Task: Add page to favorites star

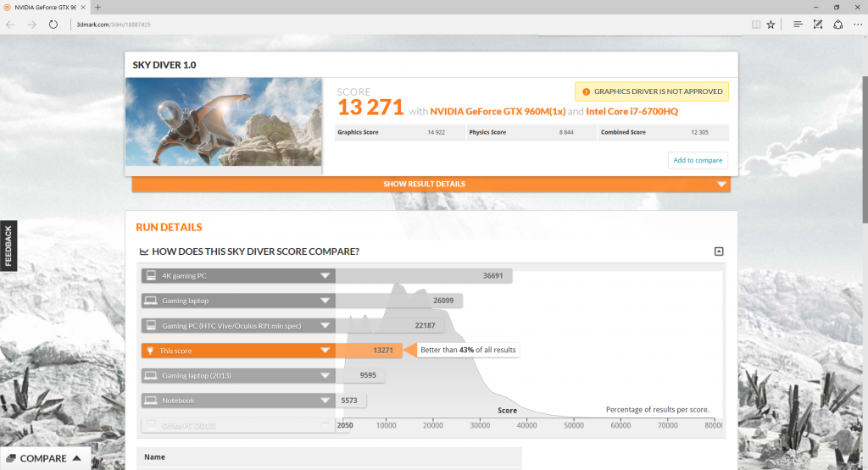Action: click(771, 25)
